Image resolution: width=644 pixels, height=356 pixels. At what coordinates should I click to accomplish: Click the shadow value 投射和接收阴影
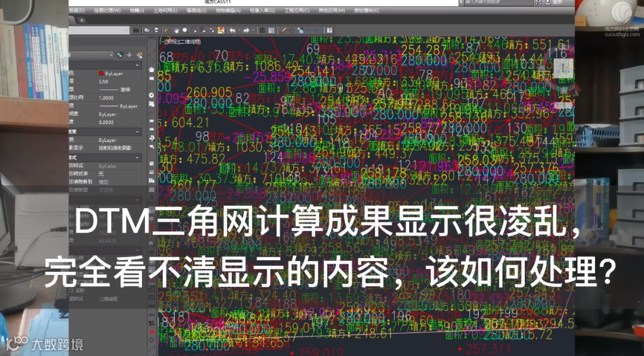coord(115,148)
